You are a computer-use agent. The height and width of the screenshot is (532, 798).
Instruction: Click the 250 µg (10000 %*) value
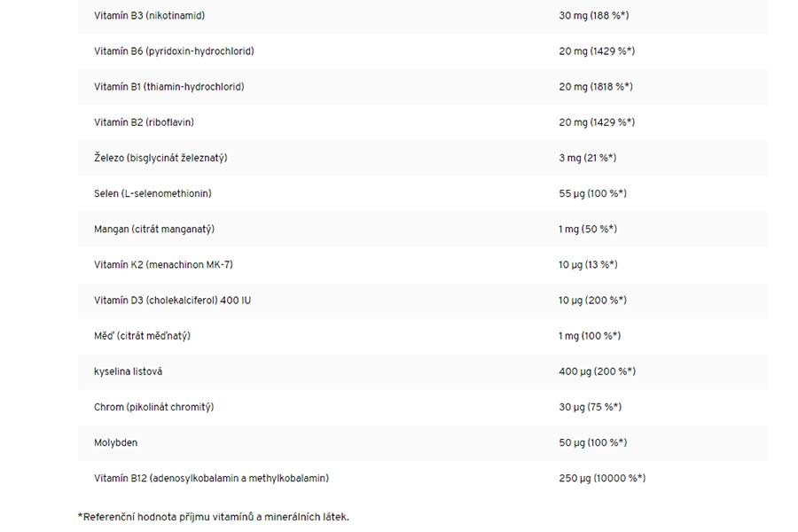[602, 478]
